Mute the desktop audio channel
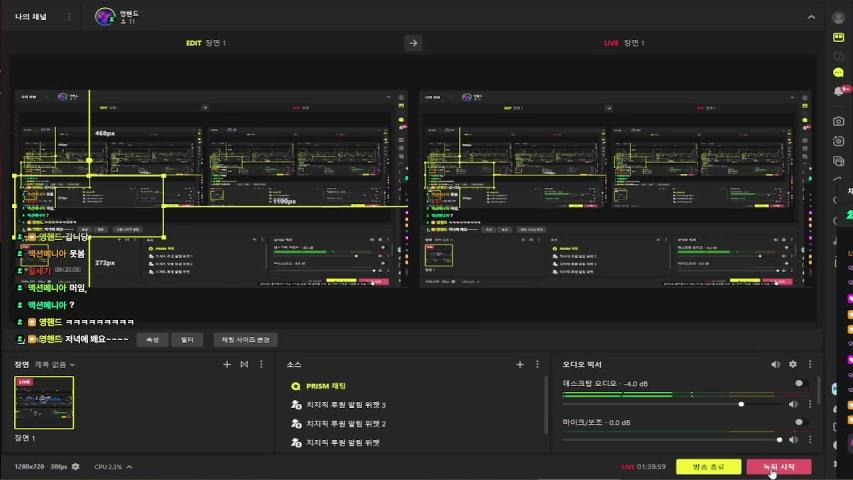 (793, 404)
